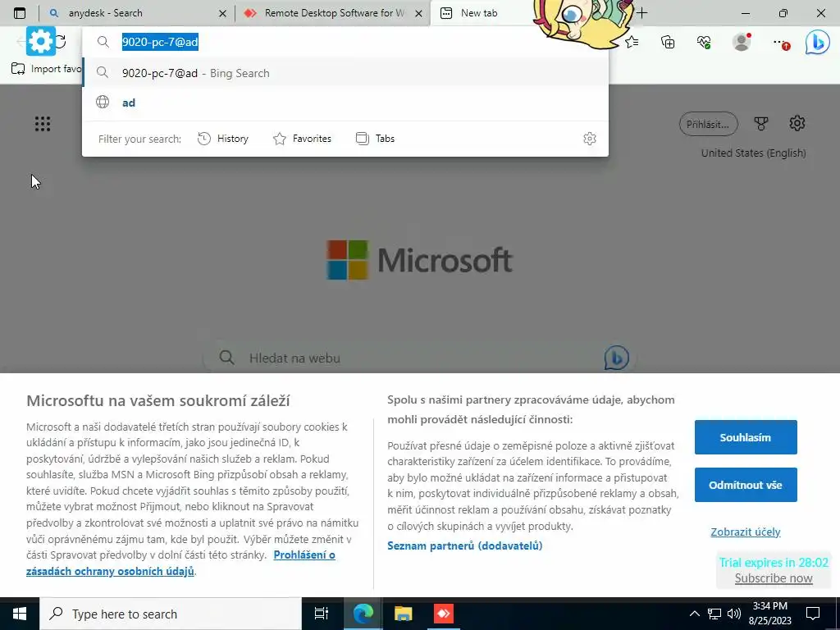The width and height of the screenshot is (840, 630).
Task: Click the blue settings gear overlay icon
Action: tap(41, 41)
